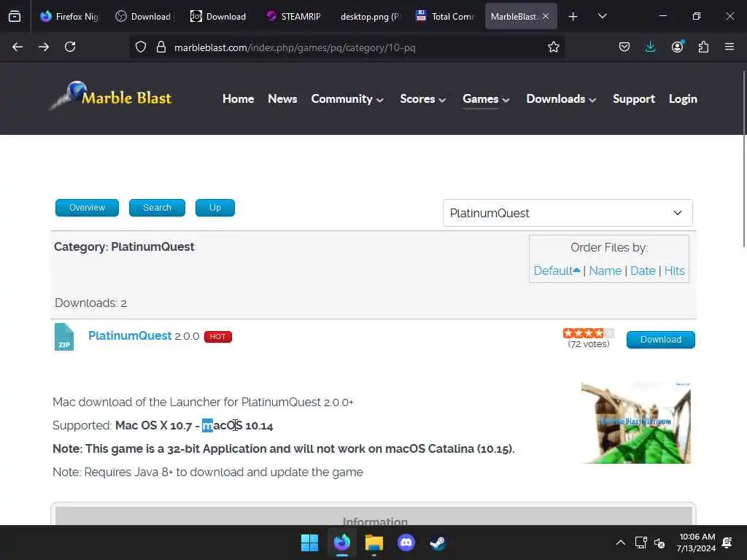Image resolution: width=747 pixels, height=560 pixels.
Task: Open the Firefox account icon
Action: pyautogui.click(x=677, y=47)
